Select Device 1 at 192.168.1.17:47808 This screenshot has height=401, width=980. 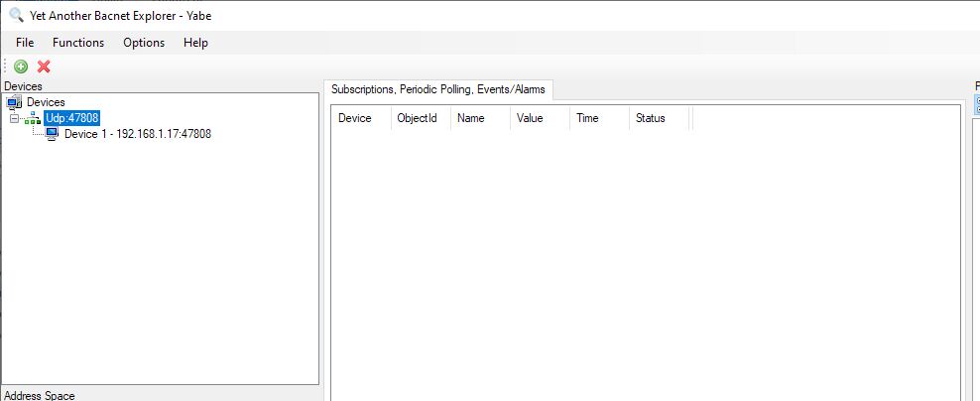(137, 134)
